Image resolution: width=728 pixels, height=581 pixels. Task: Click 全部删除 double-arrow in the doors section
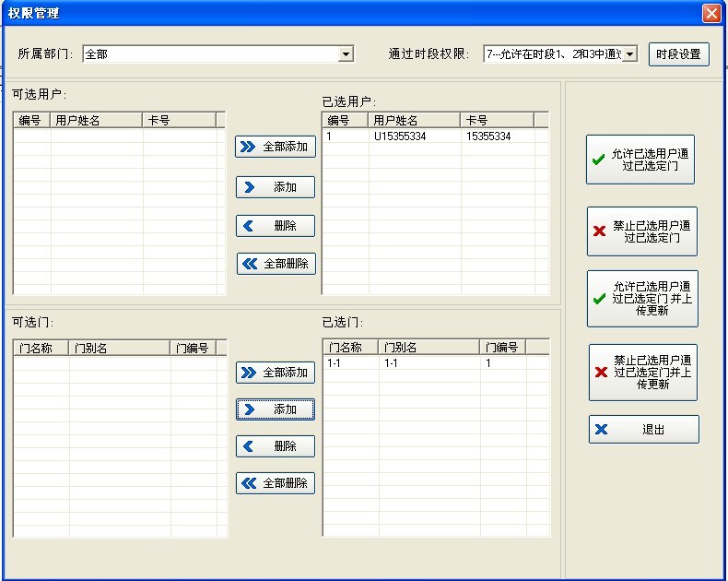click(x=276, y=483)
